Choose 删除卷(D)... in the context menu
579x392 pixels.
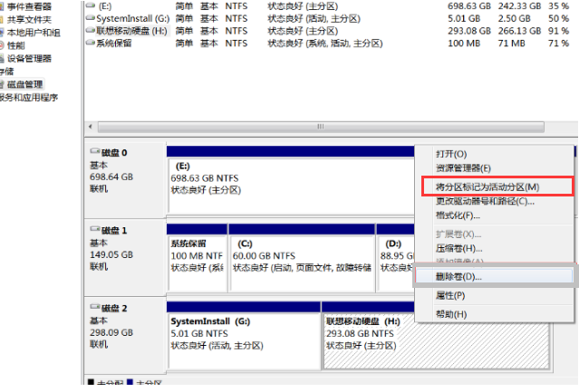tap(459, 275)
